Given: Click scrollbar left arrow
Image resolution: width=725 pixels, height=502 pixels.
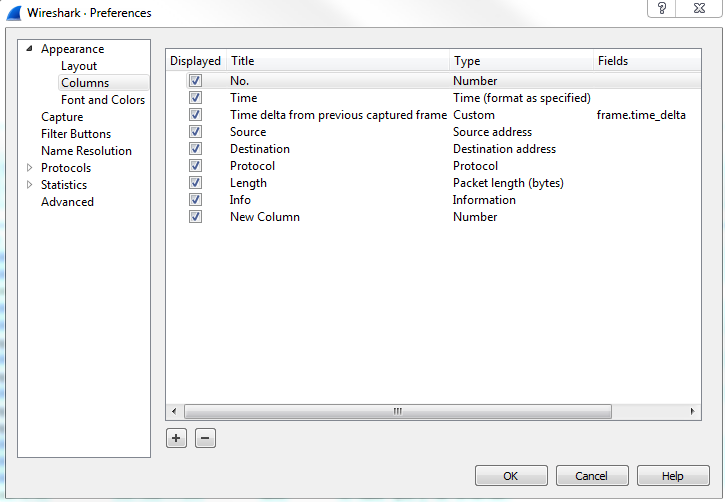Looking at the screenshot, I should coord(174,411).
